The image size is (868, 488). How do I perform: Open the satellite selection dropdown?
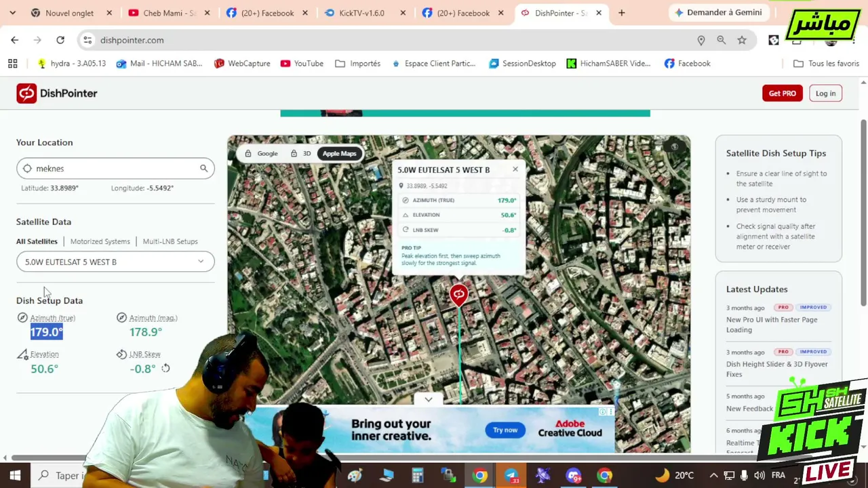pyautogui.click(x=115, y=262)
